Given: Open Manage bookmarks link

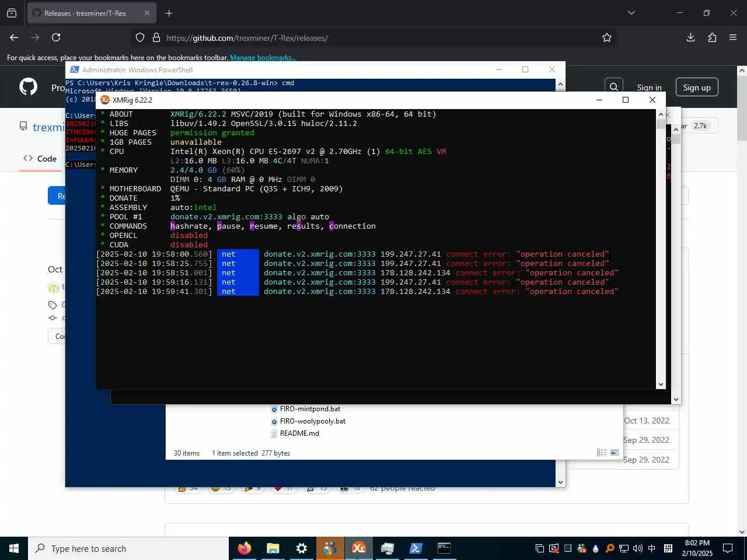Looking at the screenshot, I should [x=263, y=58].
